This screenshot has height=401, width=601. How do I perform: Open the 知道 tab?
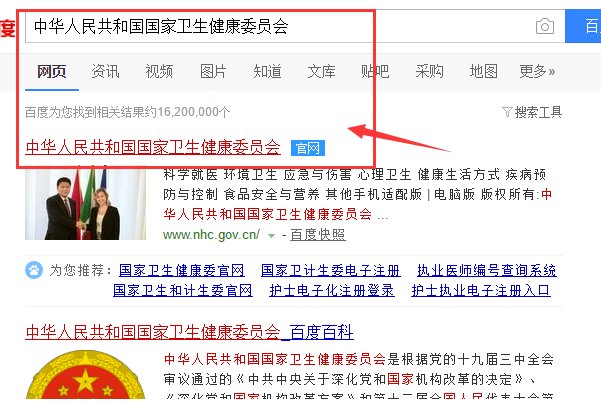click(268, 72)
